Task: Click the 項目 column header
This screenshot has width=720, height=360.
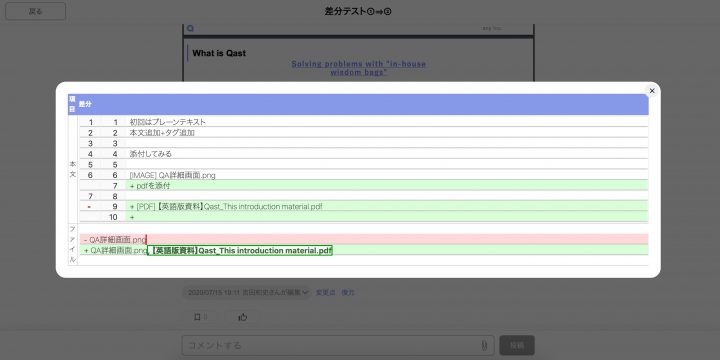Action: pyautogui.click(x=72, y=104)
